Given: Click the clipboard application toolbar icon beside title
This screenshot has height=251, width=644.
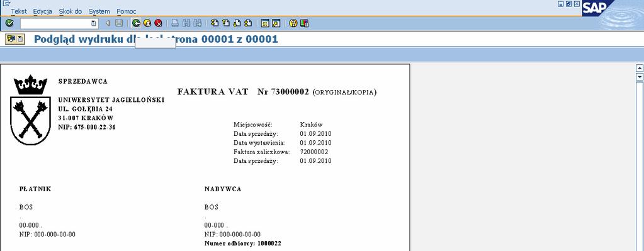Looking at the screenshot, I should click(20, 40).
